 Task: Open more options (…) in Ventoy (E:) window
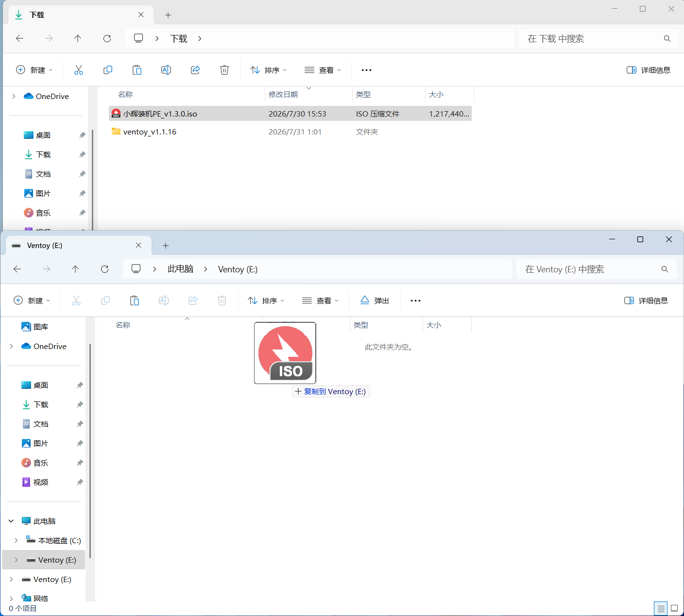[x=415, y=300]
